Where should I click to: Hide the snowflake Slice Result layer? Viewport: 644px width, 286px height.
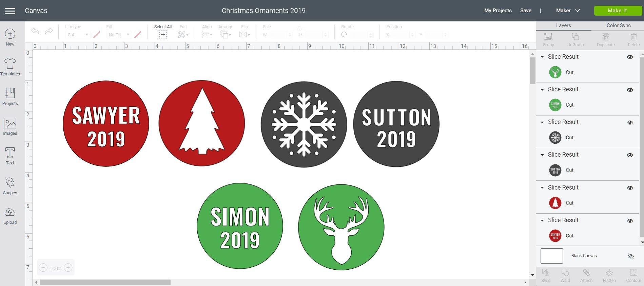click(630, 122)
